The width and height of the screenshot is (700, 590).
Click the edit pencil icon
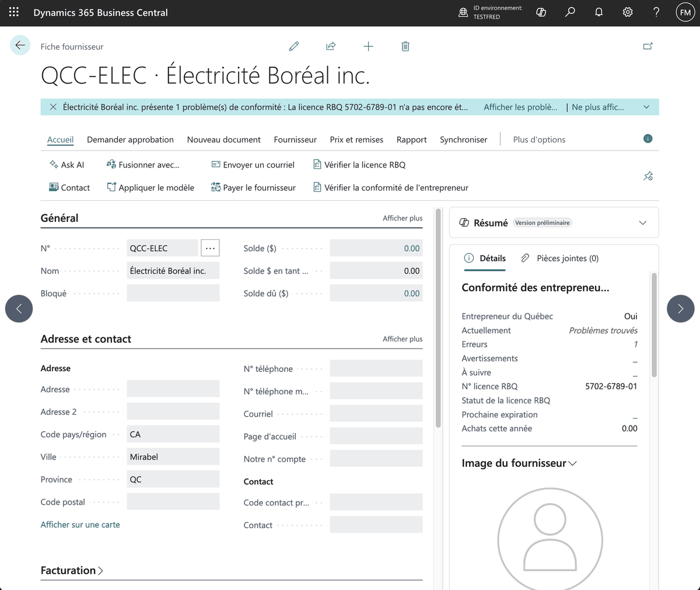[x=294, y=46]
